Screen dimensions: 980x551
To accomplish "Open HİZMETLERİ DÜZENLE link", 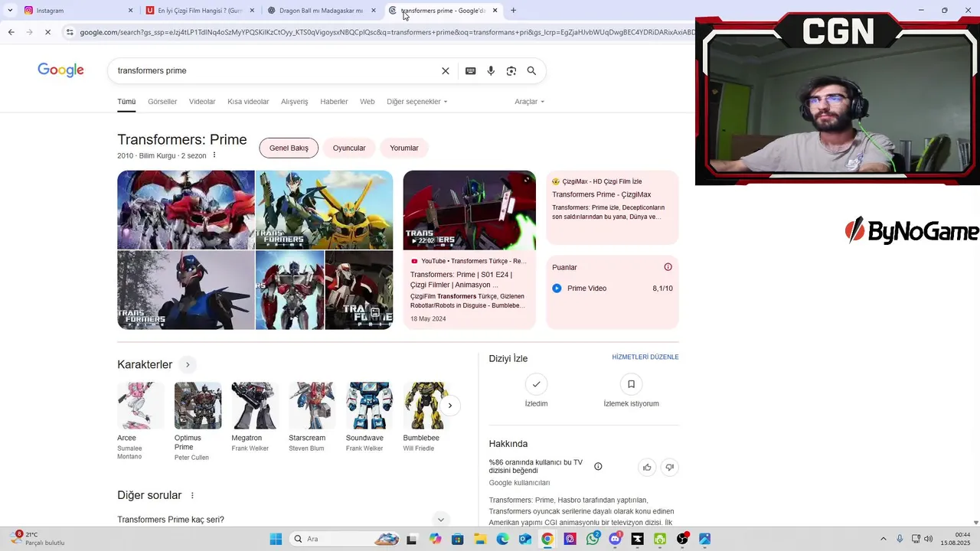I will [645, 357].
